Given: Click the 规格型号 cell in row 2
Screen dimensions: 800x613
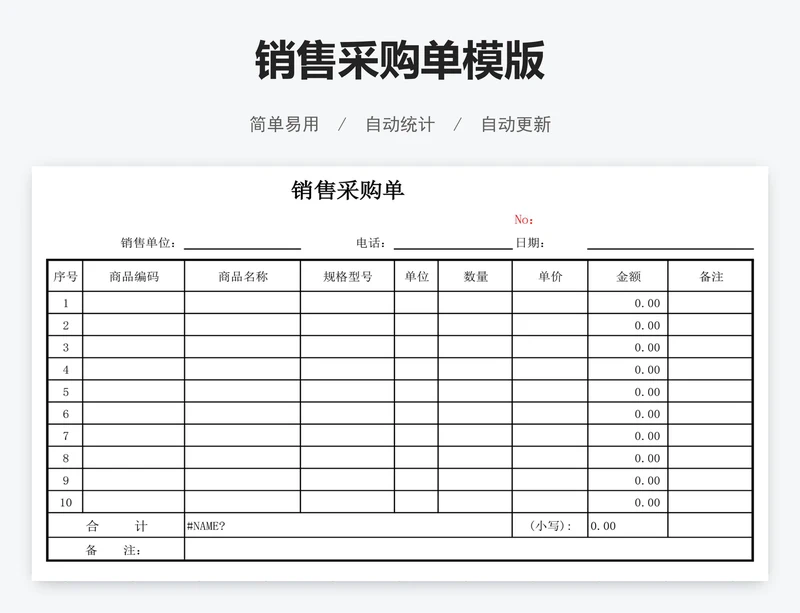Looking at the screenshot, I should [x=347, y=325].
